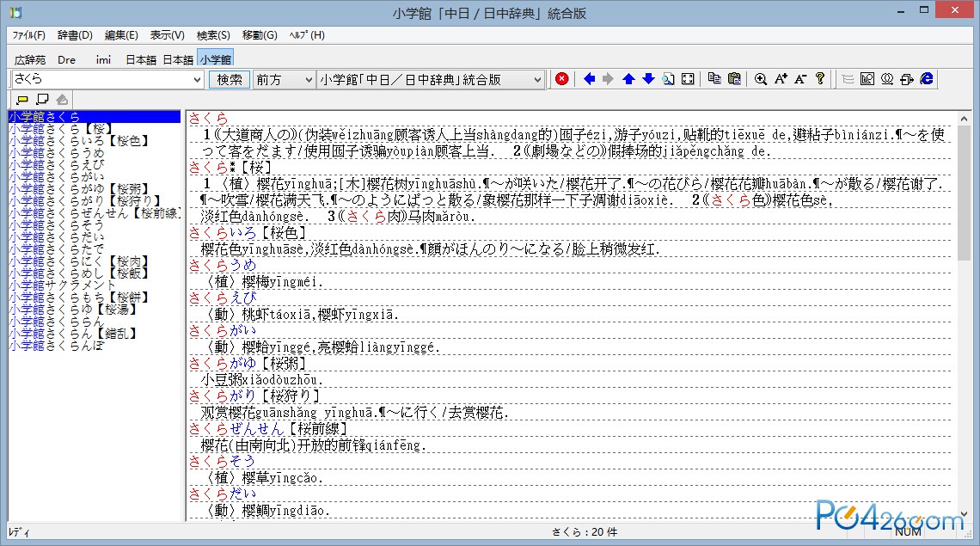Click the yellow marker highlight icon
The image size is (980, 546).
[22, 100]
